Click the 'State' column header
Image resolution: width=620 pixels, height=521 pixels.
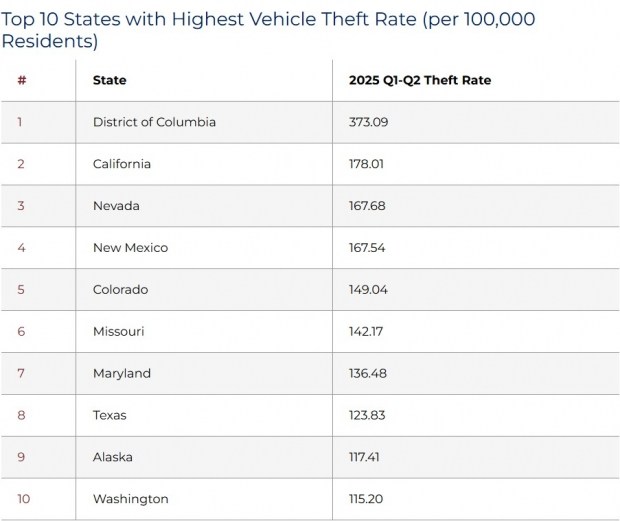(x=110, y=80)
